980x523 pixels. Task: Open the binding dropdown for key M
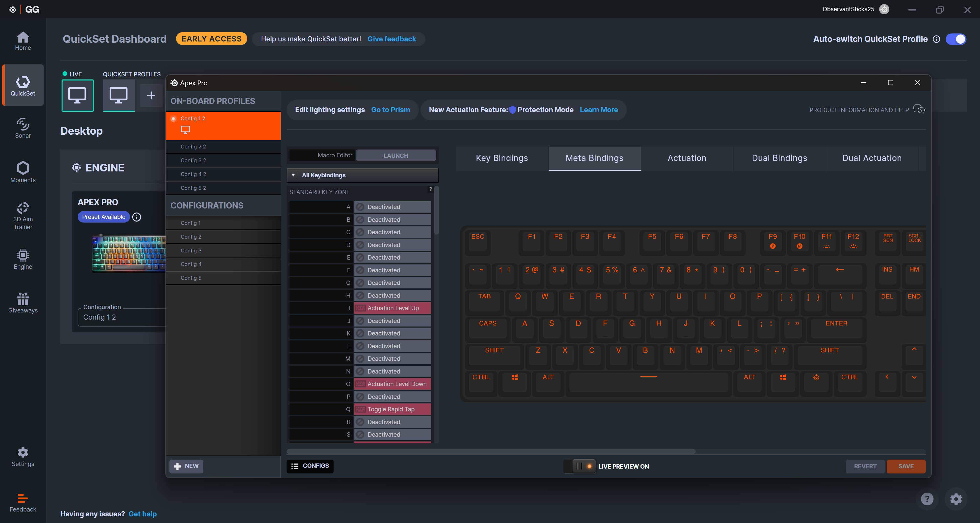click(x=392, y=359)
